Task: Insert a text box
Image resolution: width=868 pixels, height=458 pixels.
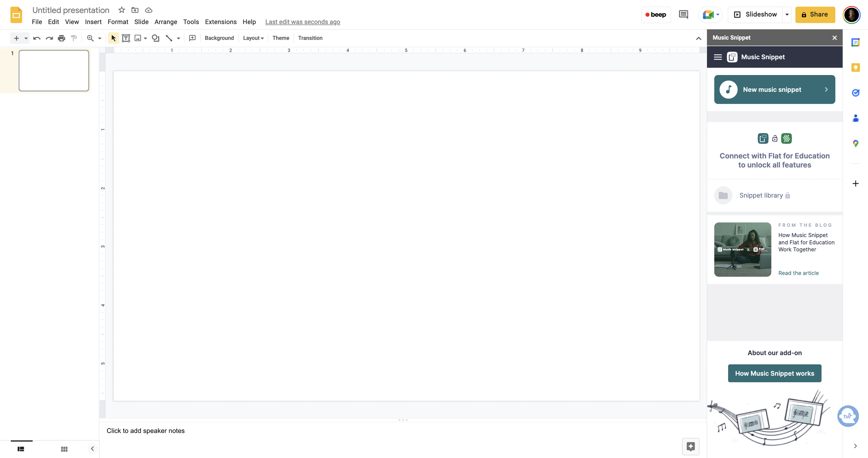Action: [126, 38]
